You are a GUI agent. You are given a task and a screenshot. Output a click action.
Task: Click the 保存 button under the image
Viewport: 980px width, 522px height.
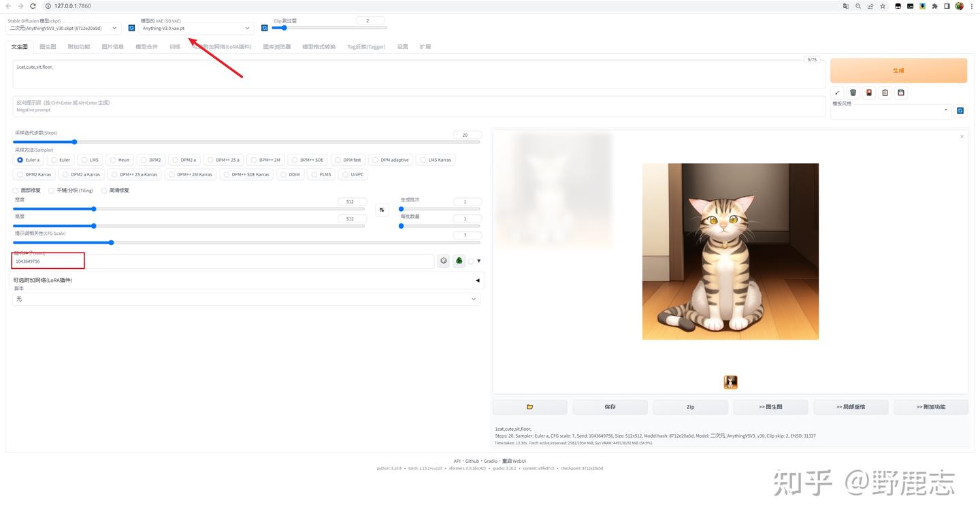[610, 406]
